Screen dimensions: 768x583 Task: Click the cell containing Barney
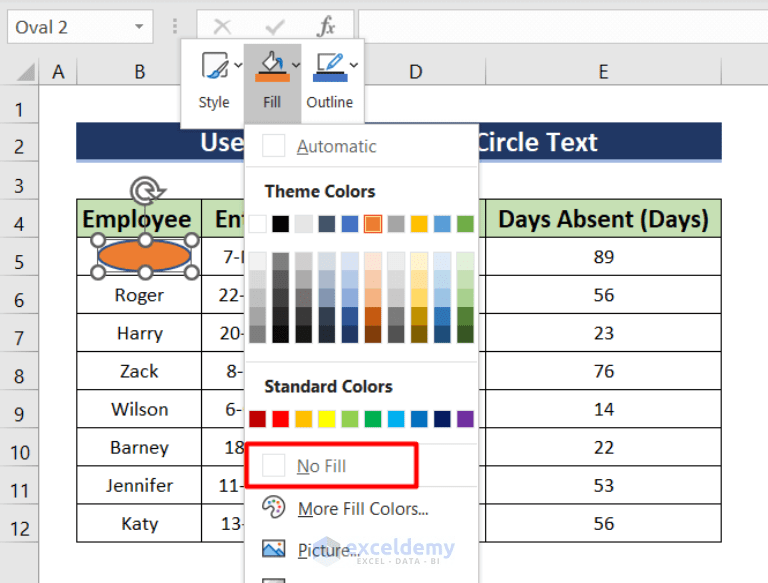point(139,447)
